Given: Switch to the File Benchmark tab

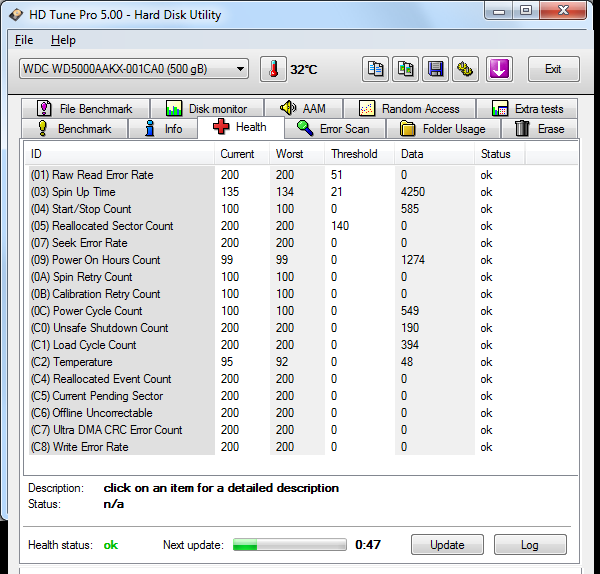Looking at the screenshot, I should [85, 109].
